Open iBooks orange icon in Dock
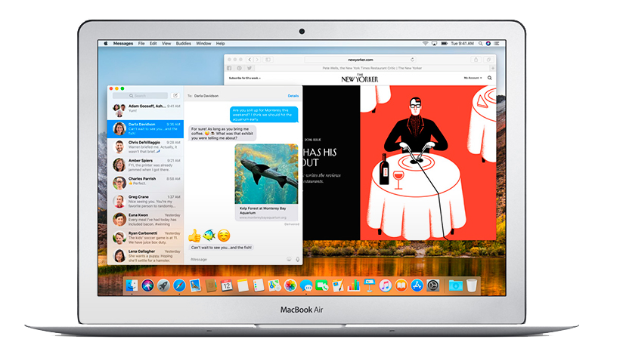Image resolution: width=626 pixels, height=364 pixels. tap(401, 285)
